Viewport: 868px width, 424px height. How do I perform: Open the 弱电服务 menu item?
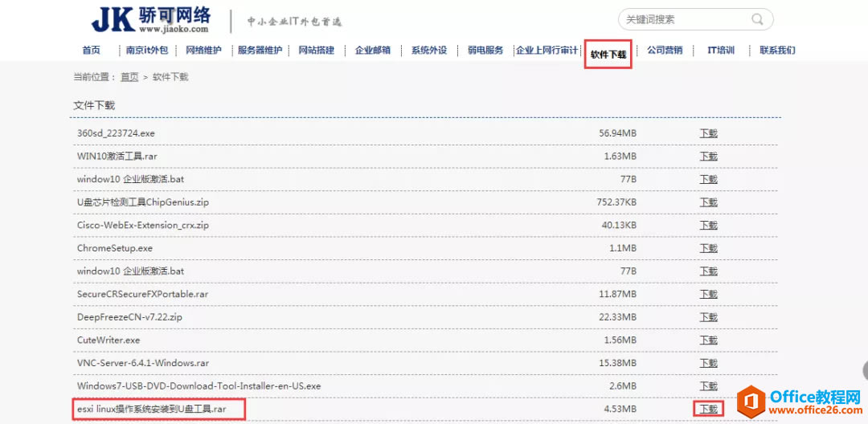click(485, 51)
